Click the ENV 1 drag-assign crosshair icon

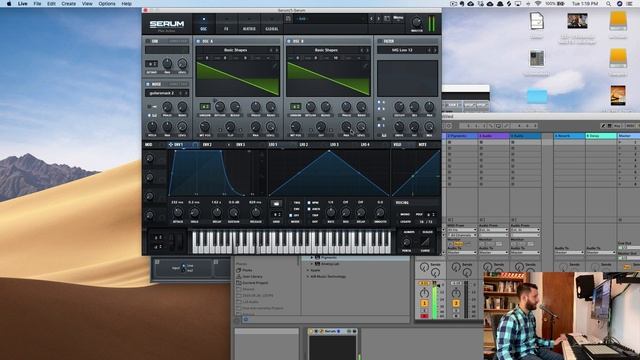[171, 144]
